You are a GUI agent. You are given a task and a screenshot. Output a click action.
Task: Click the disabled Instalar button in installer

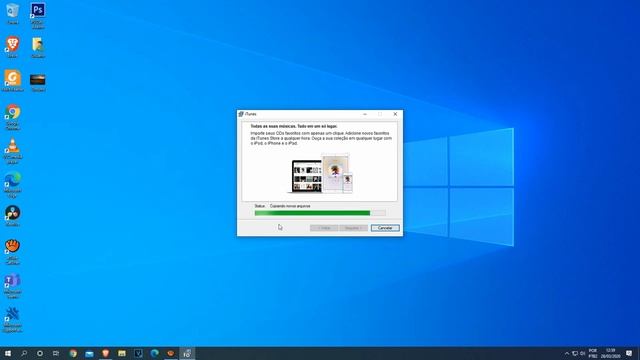[x=353, y=228]
